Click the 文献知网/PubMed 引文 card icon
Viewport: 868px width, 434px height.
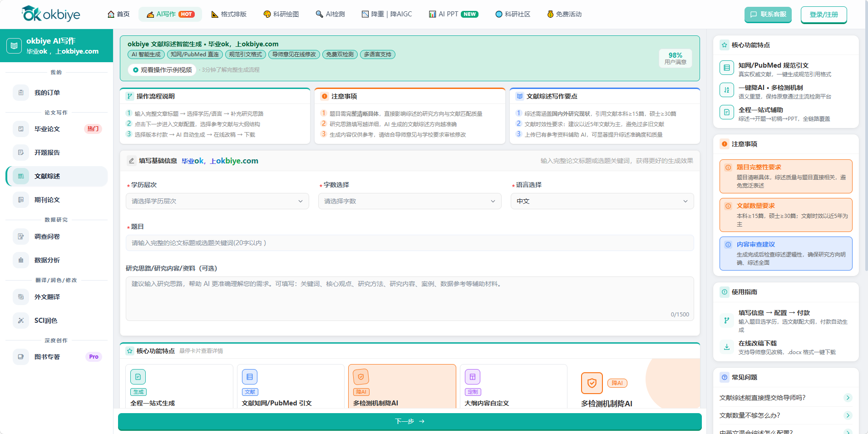click(250, 377)
